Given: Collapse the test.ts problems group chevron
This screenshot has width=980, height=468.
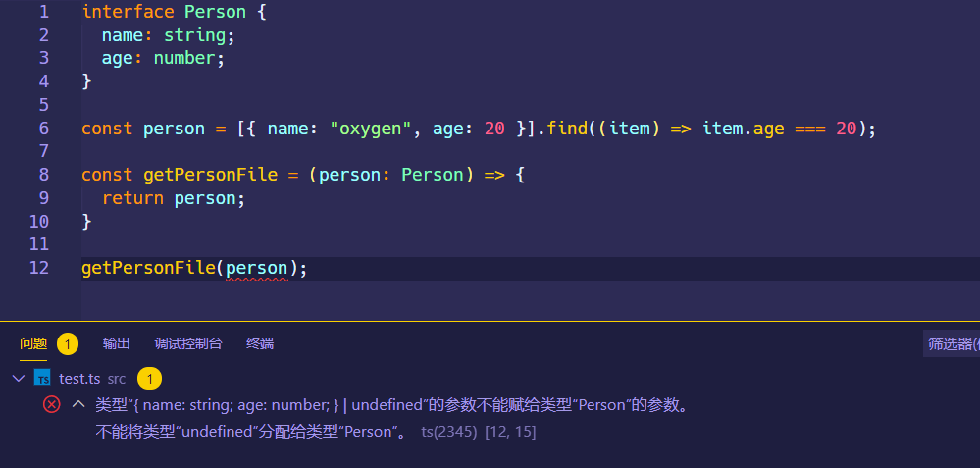Looking at the screenshot, I should tap(18, 378).
